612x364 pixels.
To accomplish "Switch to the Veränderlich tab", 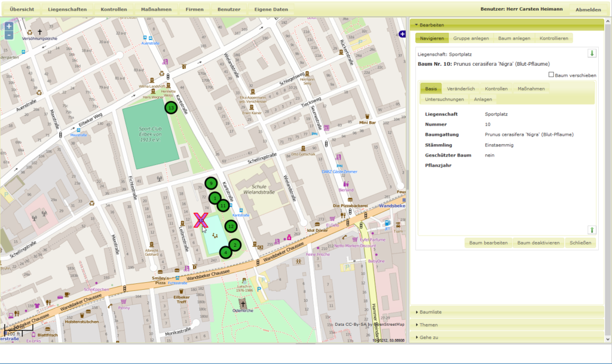I will [x=461, y=88].
